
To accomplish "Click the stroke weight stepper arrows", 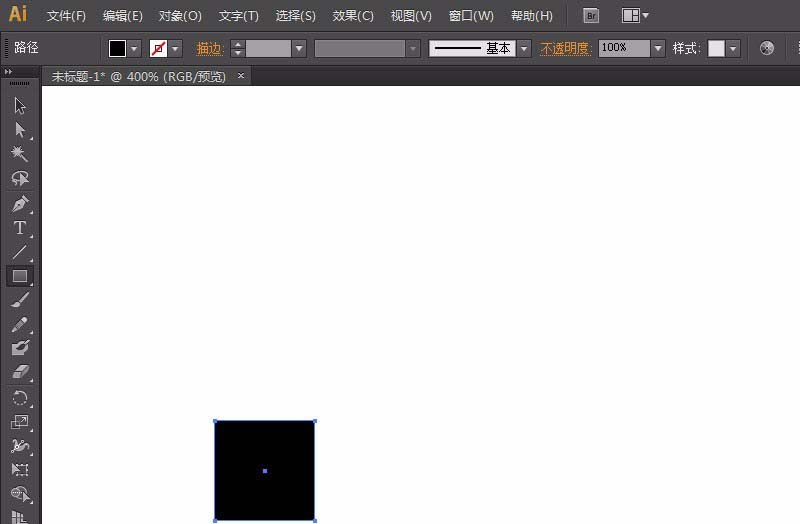I will [x=238, y=49].
